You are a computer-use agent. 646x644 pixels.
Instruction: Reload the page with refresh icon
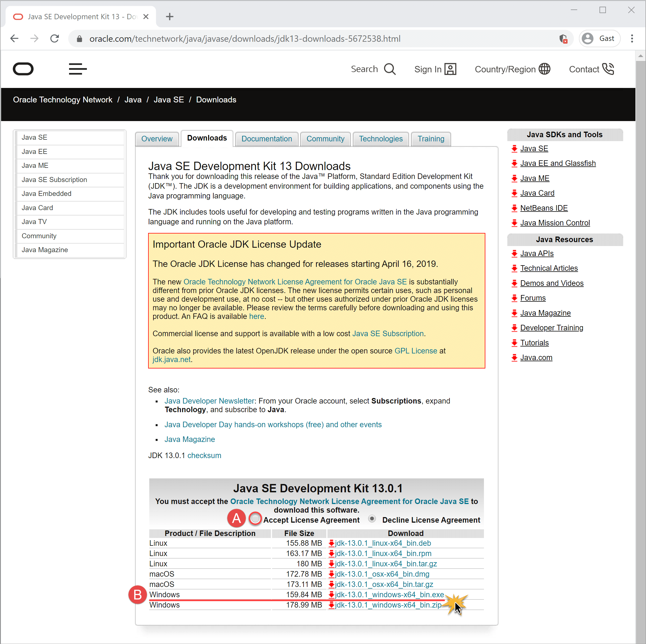click(55, 38)
